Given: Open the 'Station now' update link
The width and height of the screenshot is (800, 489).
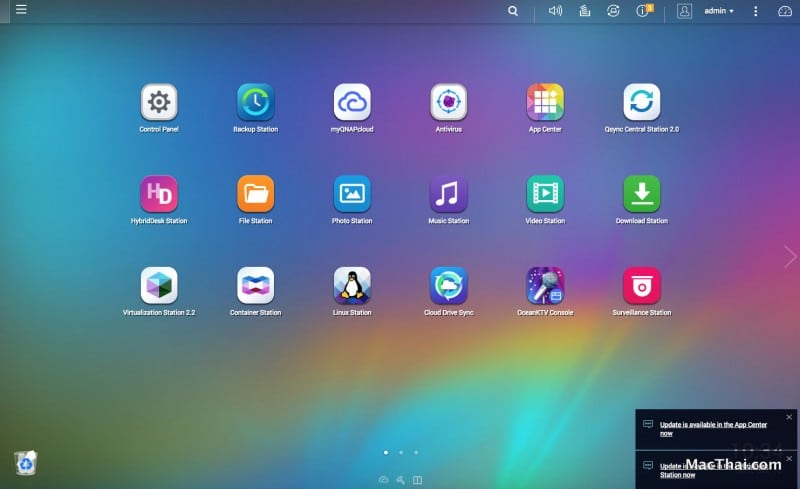Looking at the screenshot, I should [x=678, y=475].
